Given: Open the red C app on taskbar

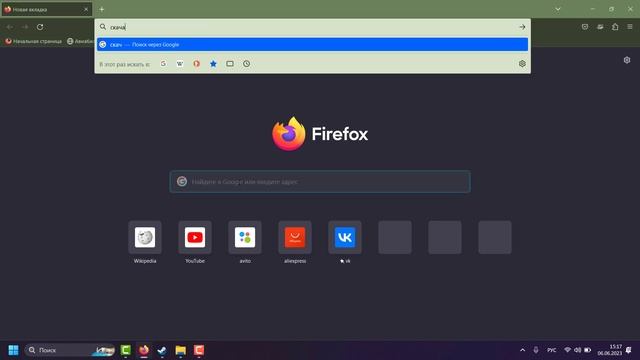Looking at the screenshot, I should [x=199, y=350].
